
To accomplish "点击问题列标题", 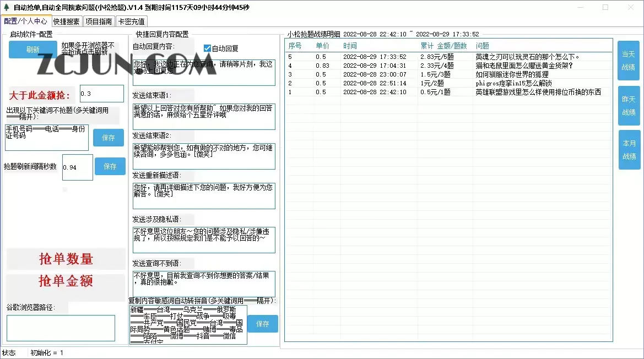I will point(482,46).
